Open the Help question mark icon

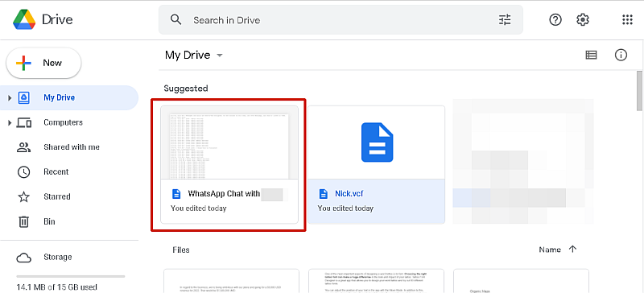point(555,20)
